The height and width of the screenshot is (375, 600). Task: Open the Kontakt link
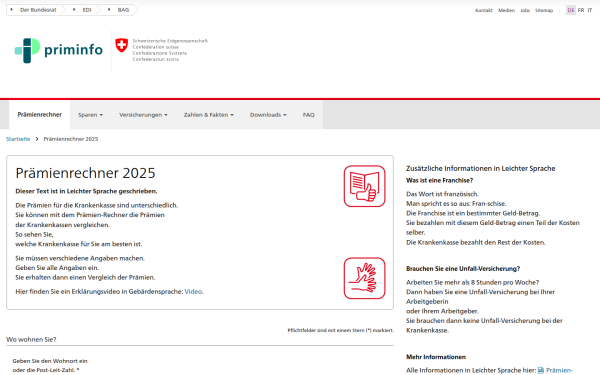[484, 10]
